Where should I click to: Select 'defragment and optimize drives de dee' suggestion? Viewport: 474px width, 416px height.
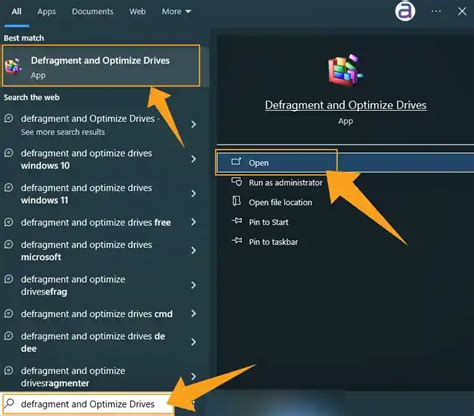[x=93, y=342]
